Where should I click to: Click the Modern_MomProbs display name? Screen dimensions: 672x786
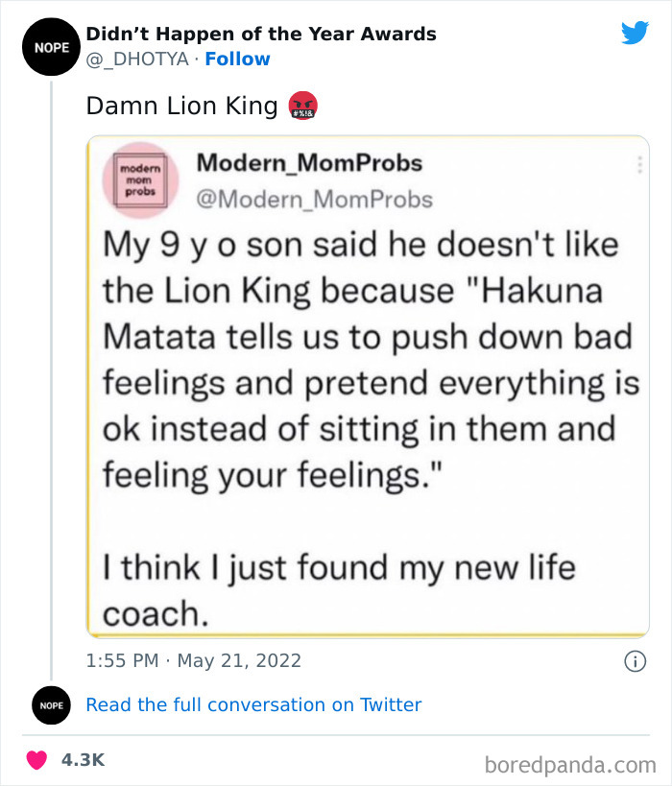[x=309, y=163]
